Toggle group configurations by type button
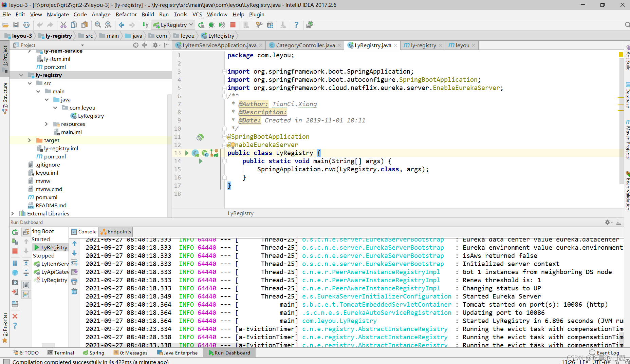This screenshot has height=364, width=630. [x=26, y=232]
